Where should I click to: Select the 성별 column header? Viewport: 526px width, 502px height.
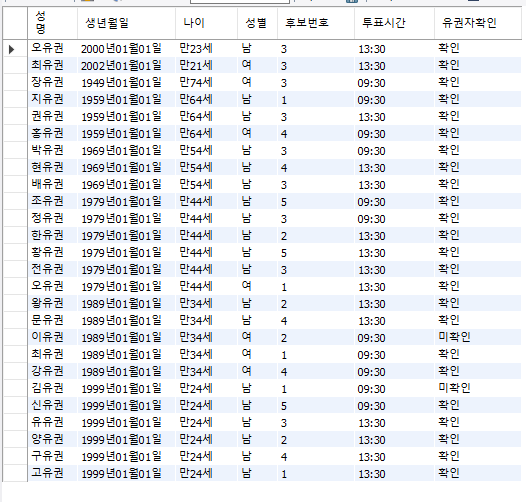pos(257,23)
